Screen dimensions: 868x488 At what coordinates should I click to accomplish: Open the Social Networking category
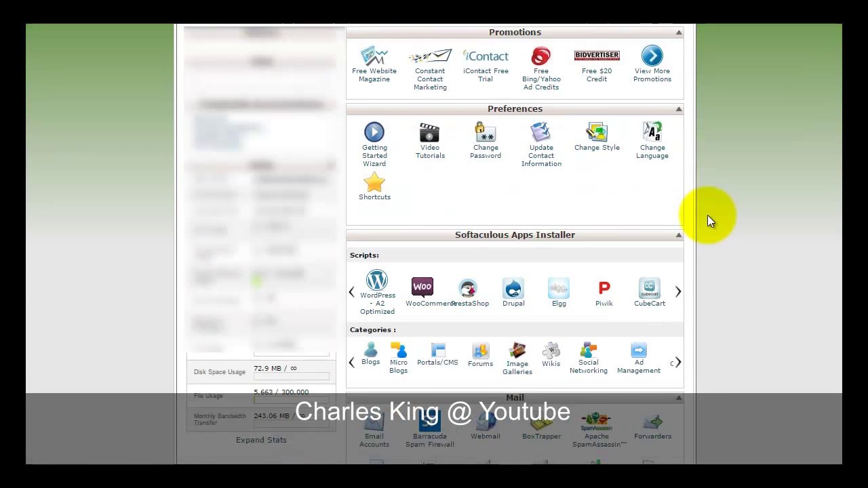pos(589,358)
